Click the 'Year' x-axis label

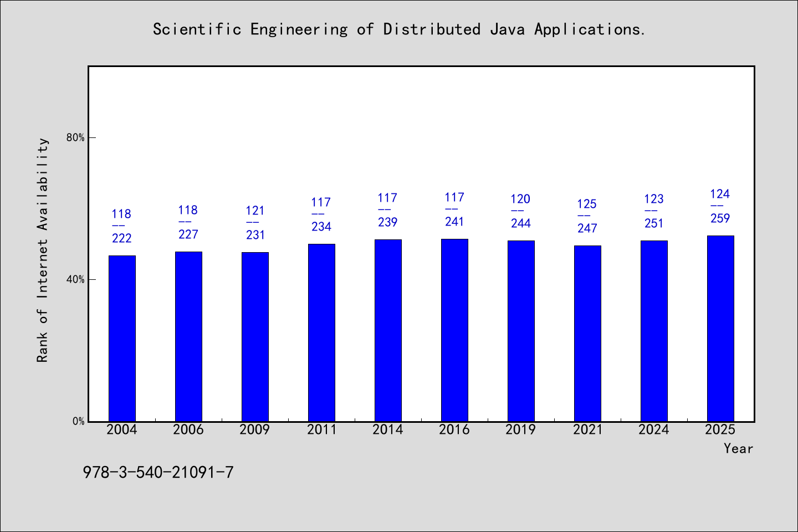[x=738, y=448]
